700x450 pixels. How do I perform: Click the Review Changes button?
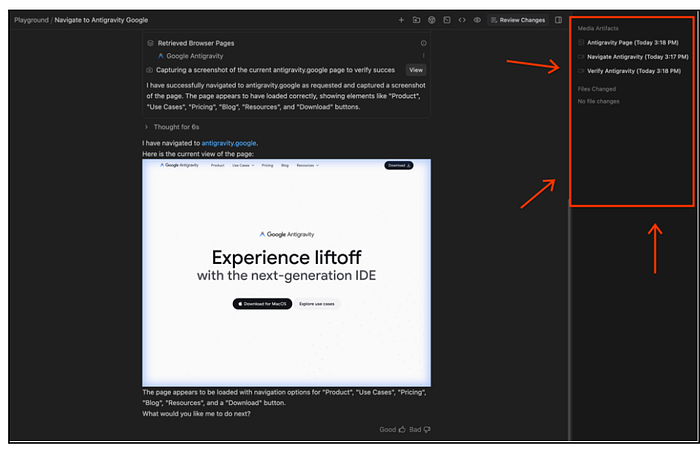pyautogui.click(x=518, y=20)
